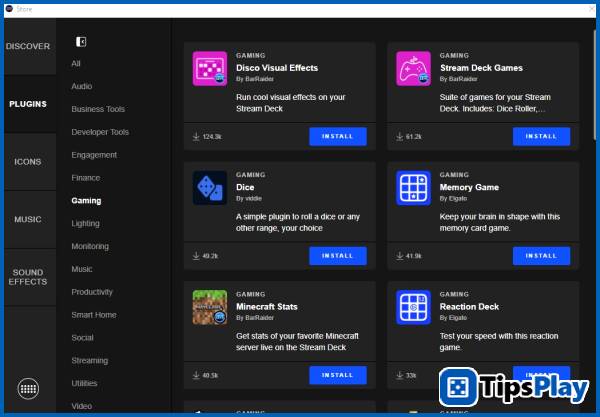Screen dimensions: 600x417
Task: Switch to the Discover tab
Action: pos(28,46)
